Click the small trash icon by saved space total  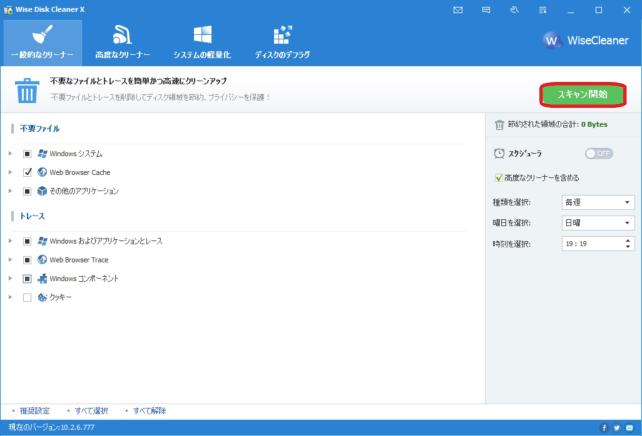(x=499, y=124)
